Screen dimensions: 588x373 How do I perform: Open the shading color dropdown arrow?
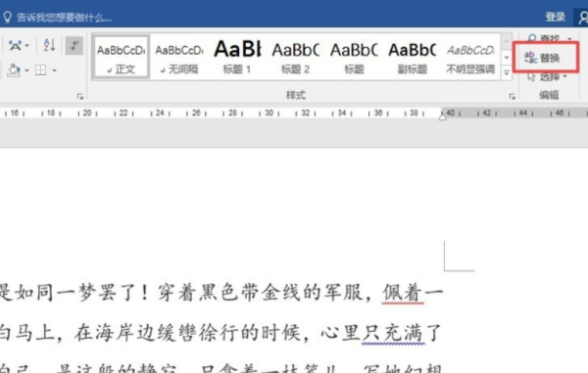tap(26, 70)
